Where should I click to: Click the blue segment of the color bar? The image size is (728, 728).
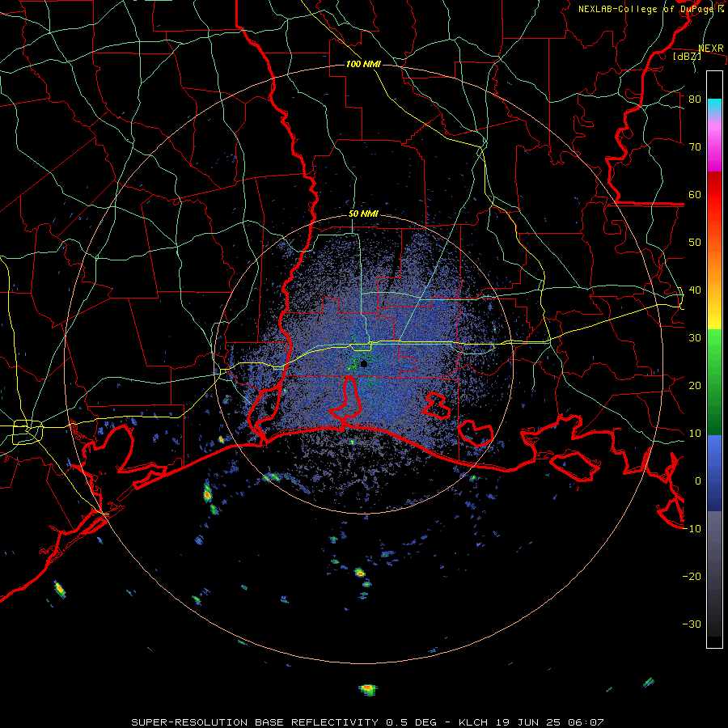(714, 472)
